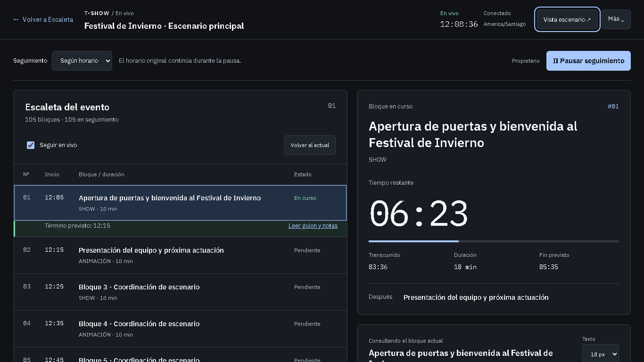The height and width of the screenshot is (362, 644).
Task: Click the Inicio column header
Action: tap(52, 174)
